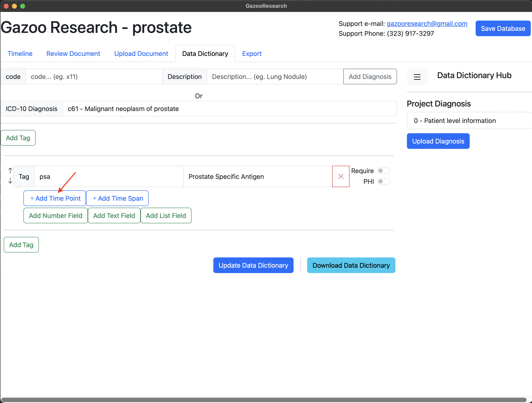532x403 pixels.
Task: Click the Save Database button
Action: [503, 29]
